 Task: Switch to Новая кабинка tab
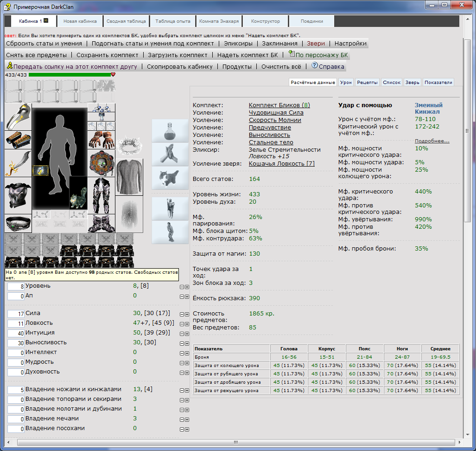80,21
